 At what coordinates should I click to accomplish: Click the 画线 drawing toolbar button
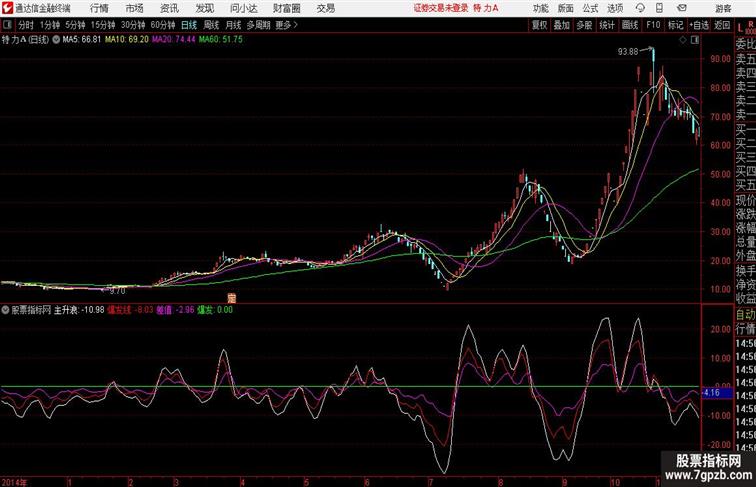[x=630, y=25]
